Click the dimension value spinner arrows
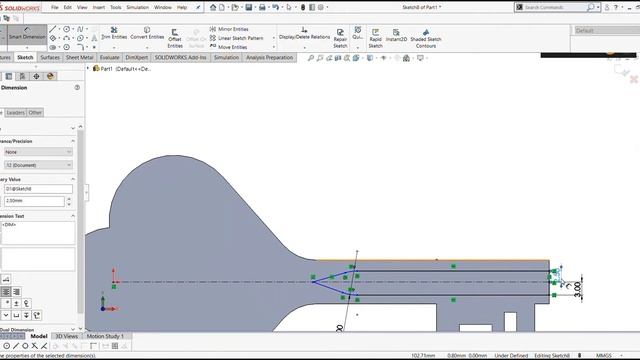640x360 pixels. pyautogui.click(x=69, y=201)
